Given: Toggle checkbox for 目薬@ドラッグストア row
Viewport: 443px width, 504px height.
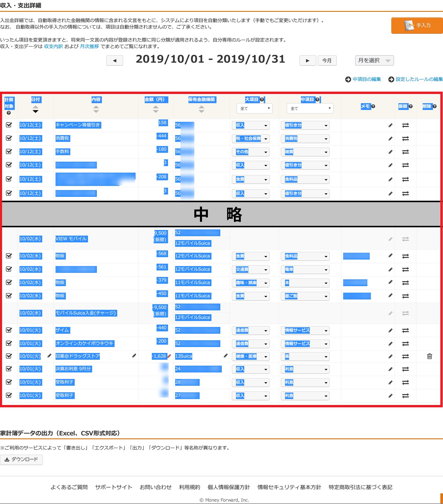Looking at the screenshot, I should point(9,356).
